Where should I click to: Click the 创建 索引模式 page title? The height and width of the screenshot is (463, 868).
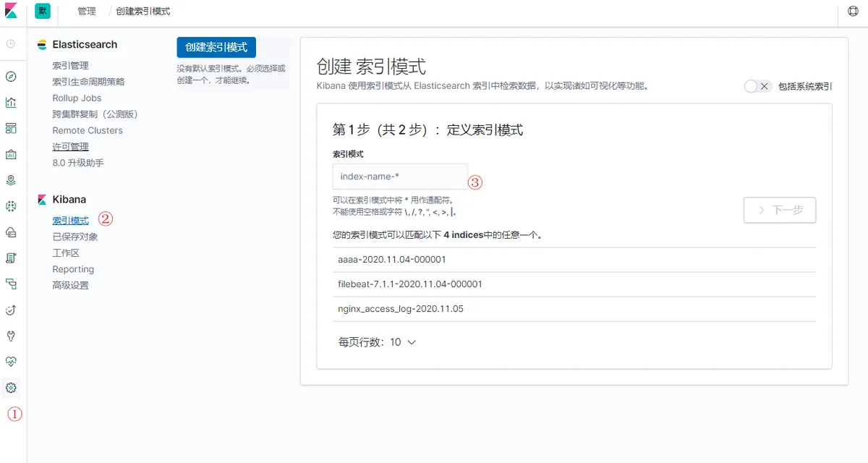[371, 67]
